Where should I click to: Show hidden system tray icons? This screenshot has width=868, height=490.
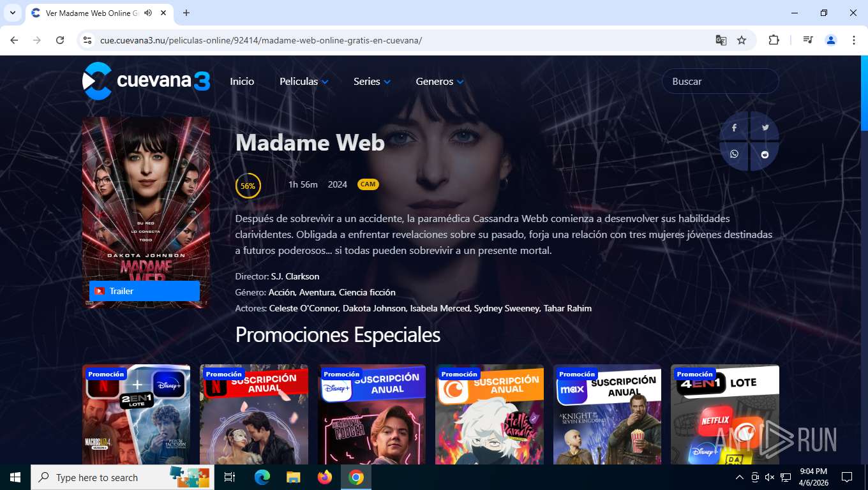pyautogui.click(x=740, y=477)
